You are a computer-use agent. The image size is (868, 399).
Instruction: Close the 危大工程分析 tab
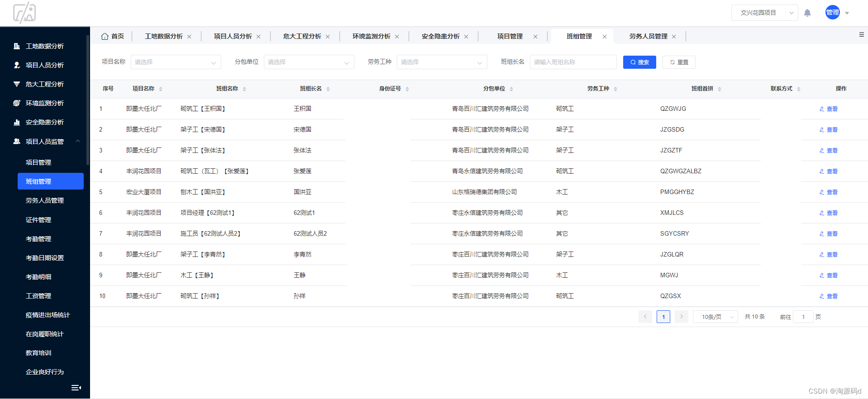[328, 37]
